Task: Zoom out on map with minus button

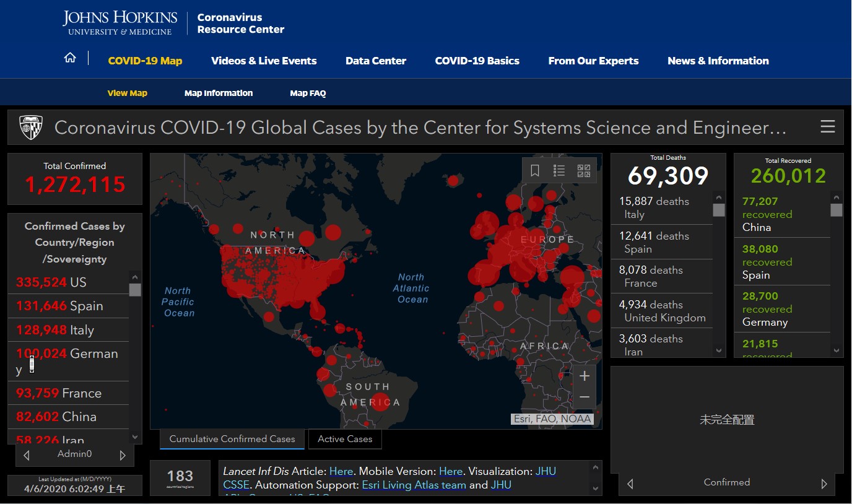Action: 584,398
